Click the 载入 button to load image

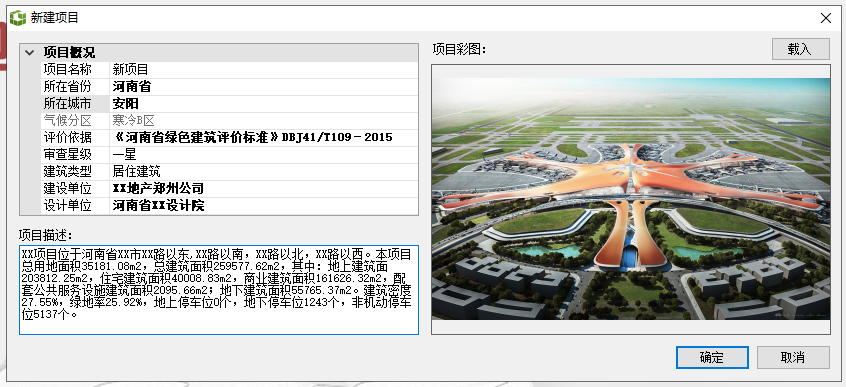(800, 49)
